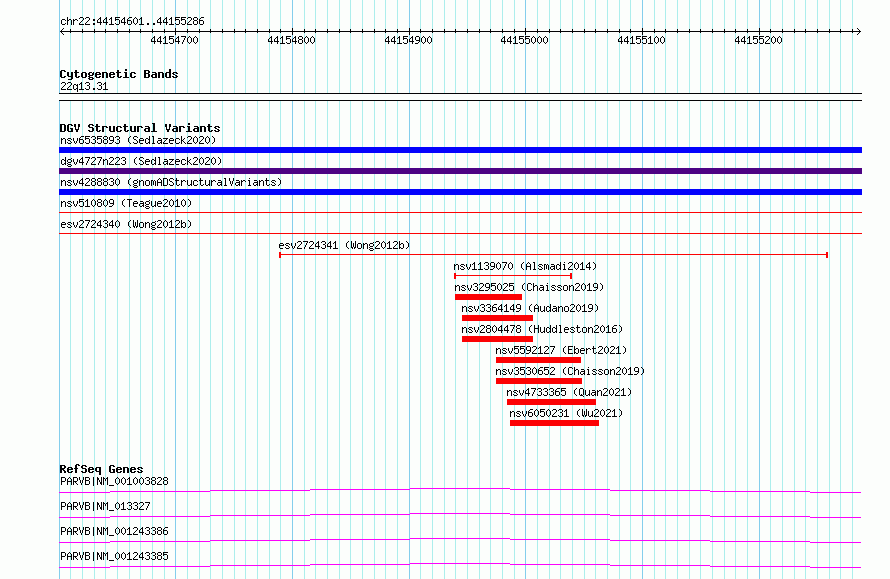Click the chr22:44154601..44155286 region label
The width and height of the screenshot is (890, 579).
(x=132, y=21)
